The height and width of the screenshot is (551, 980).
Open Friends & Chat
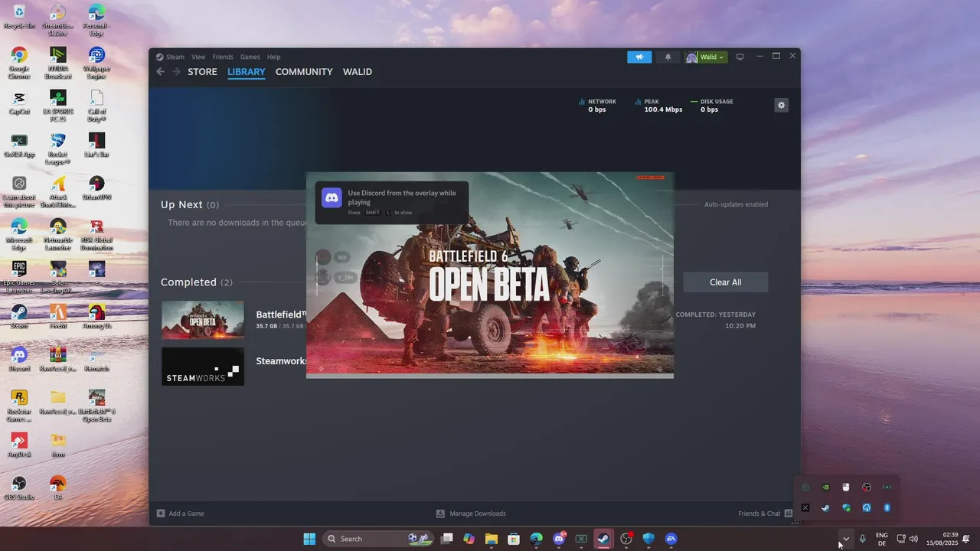pyautogui.click(x=765, y=514)
